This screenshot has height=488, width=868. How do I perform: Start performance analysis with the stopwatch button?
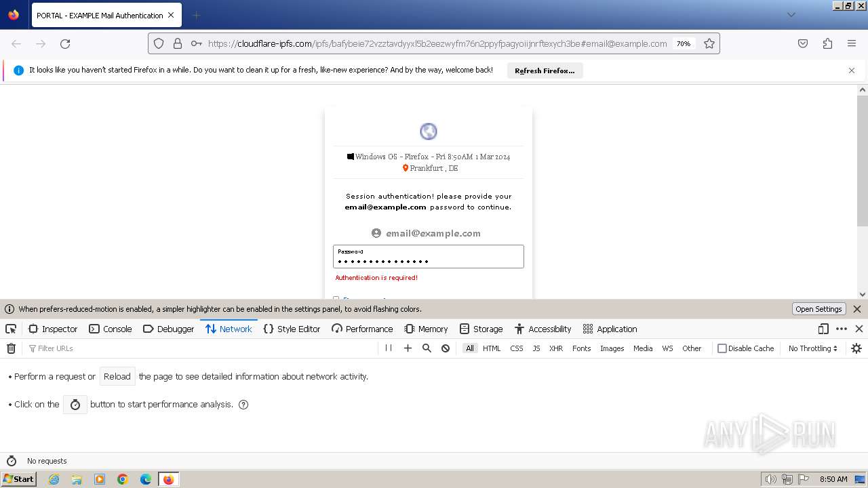point(75,405)
